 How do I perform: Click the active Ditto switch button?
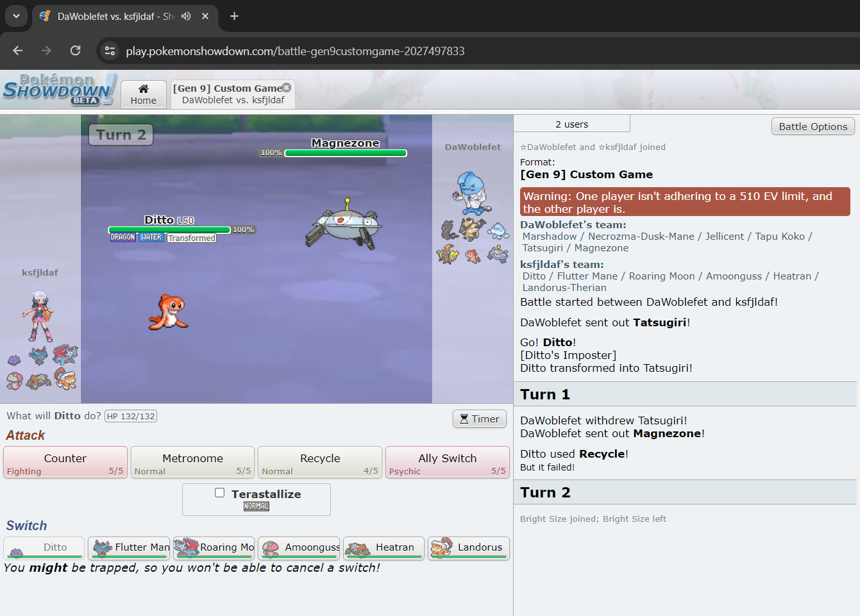(x=44, y=548)
